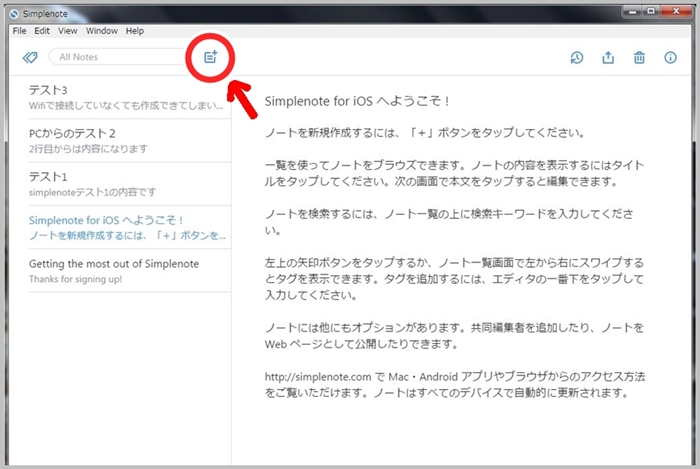This screenshot has height=469, width=700.
Task: Click the Simplenote app logo in title bar
Action: pyautogui.click(x=14, y=14)
